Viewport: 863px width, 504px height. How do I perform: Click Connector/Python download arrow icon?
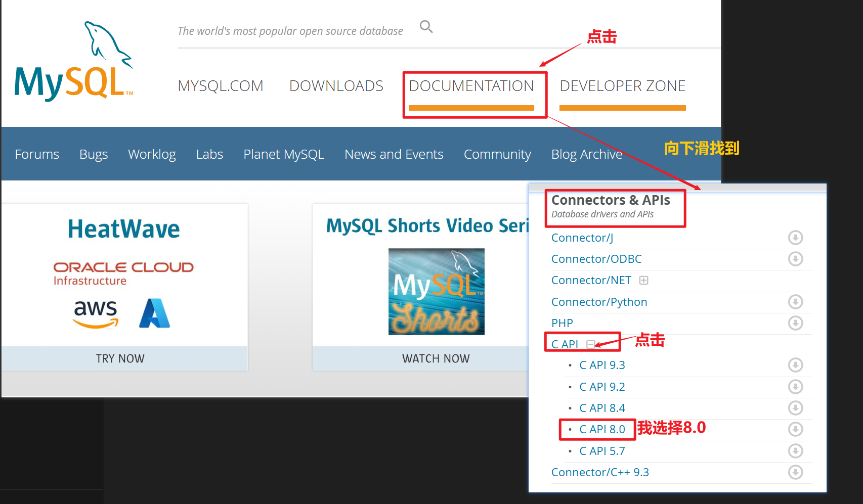795,302
